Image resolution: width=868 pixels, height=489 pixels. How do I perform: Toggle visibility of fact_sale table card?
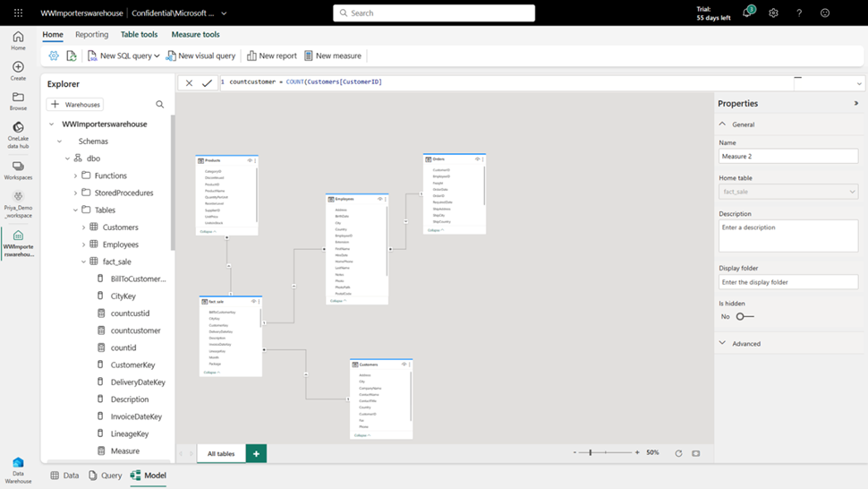[x=253, y=301]
